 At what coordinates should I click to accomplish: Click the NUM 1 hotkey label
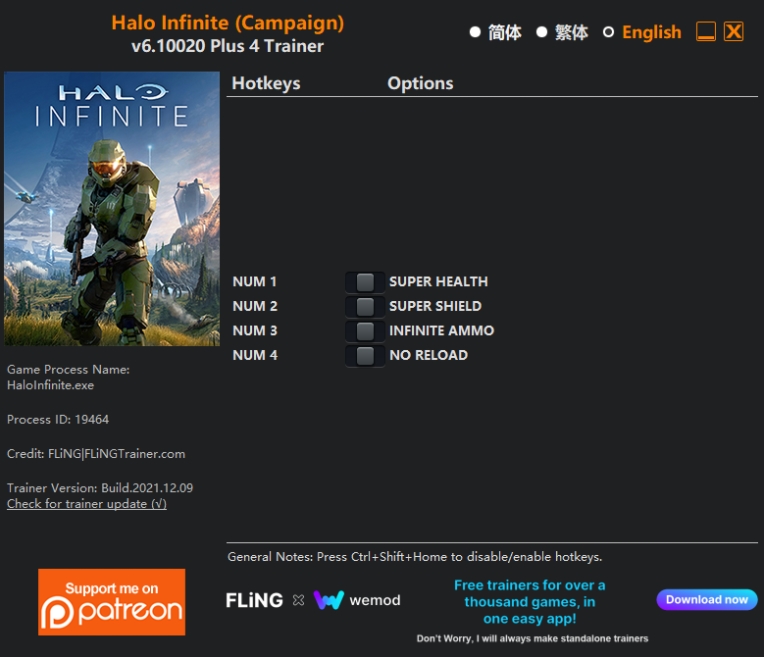254,282
